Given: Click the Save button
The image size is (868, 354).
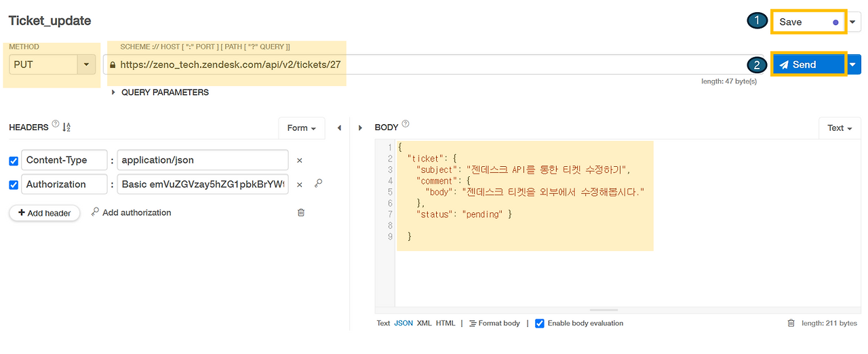Looking at the screenshot, I should pyautogui.click(x=808, y=22).
